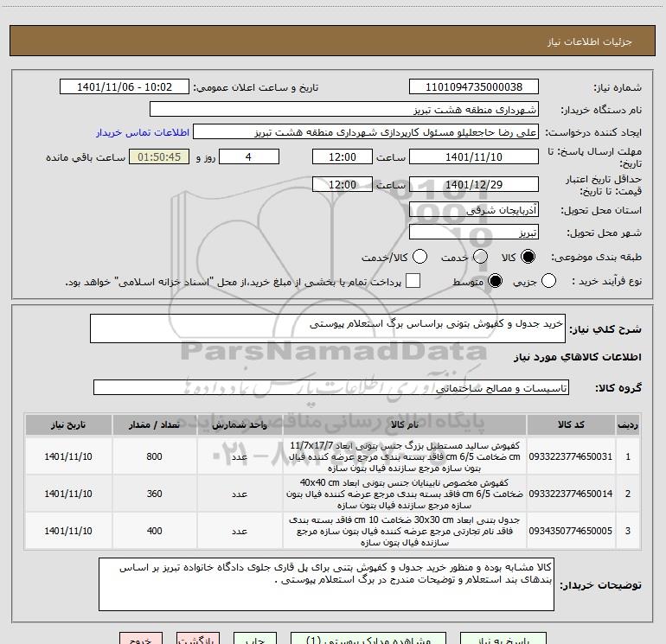This screenshot has width=666, height=644.
Task: Click the تاریخ نیاز column header
Action: point(68,425)
